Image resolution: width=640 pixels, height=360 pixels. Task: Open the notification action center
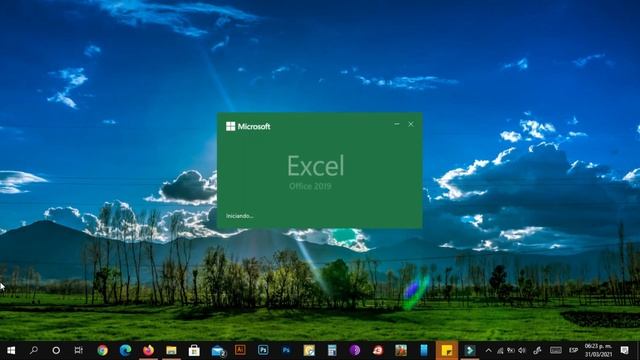624,350
